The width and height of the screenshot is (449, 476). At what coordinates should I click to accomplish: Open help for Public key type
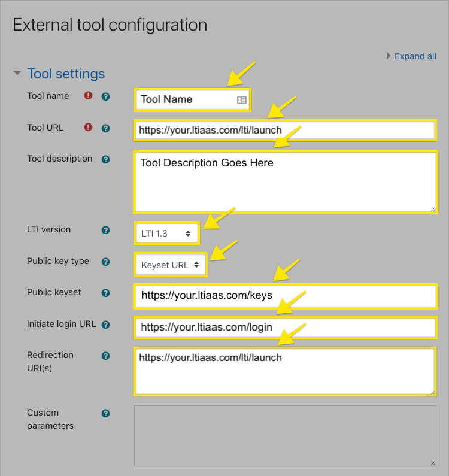click(x=105, y=262)
